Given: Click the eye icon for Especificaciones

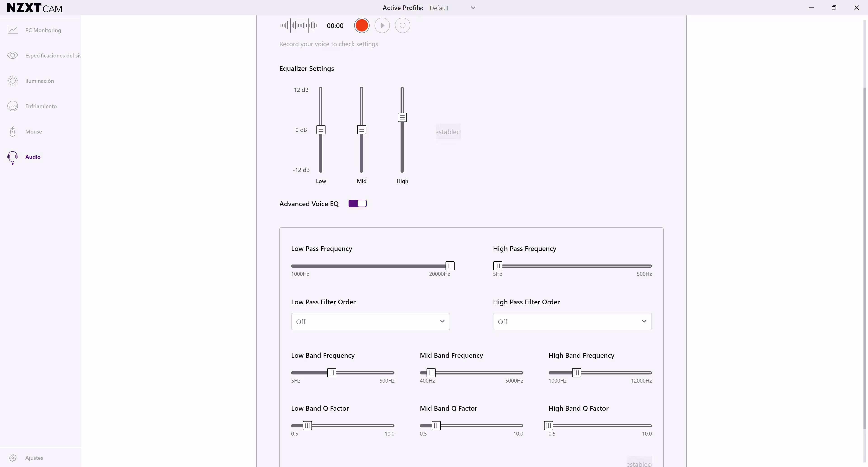Looking at the screenshot, I should (13, 55).
